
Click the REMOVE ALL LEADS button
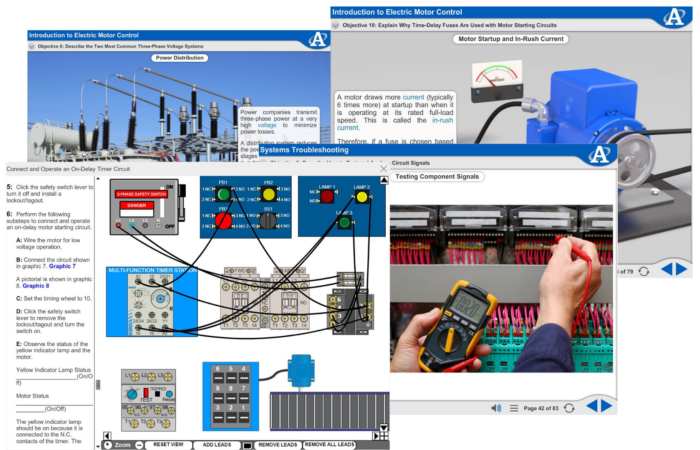[329, 445]
